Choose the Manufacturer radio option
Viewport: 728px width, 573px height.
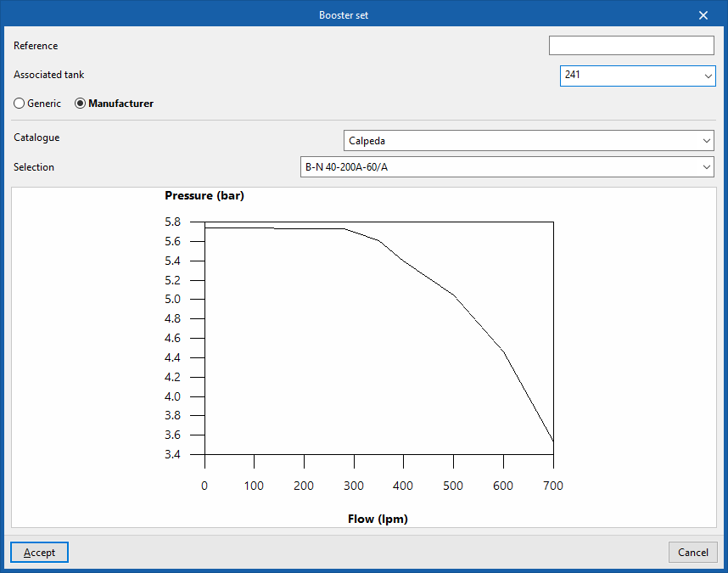click(115, 103)
